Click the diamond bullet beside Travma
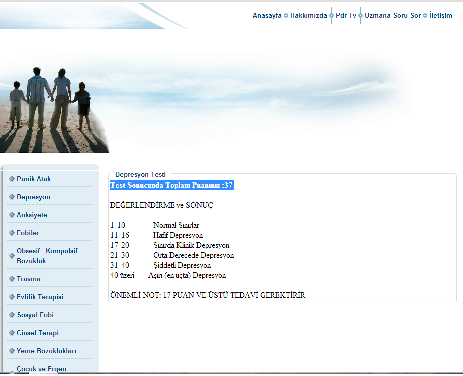This screenshot has width=463, height=376. (x=12, y=279)
